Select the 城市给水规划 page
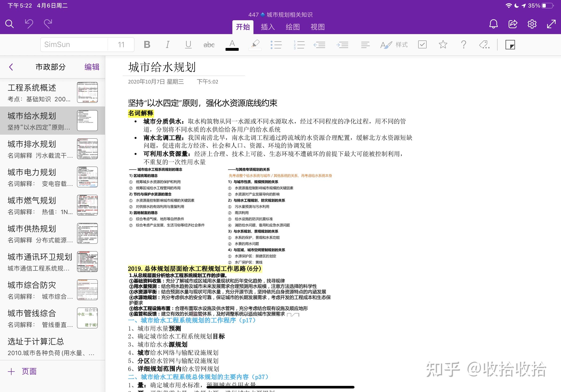The height and width of the screenshot is (392, 561). coord(53,121)
